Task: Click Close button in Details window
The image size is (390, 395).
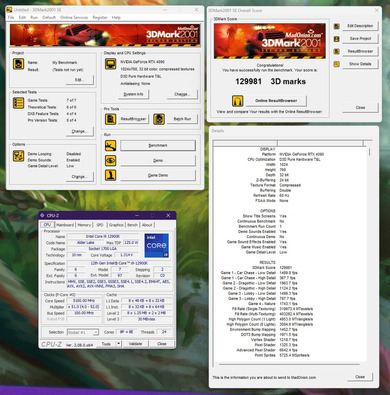Action: tap(360, 377)
